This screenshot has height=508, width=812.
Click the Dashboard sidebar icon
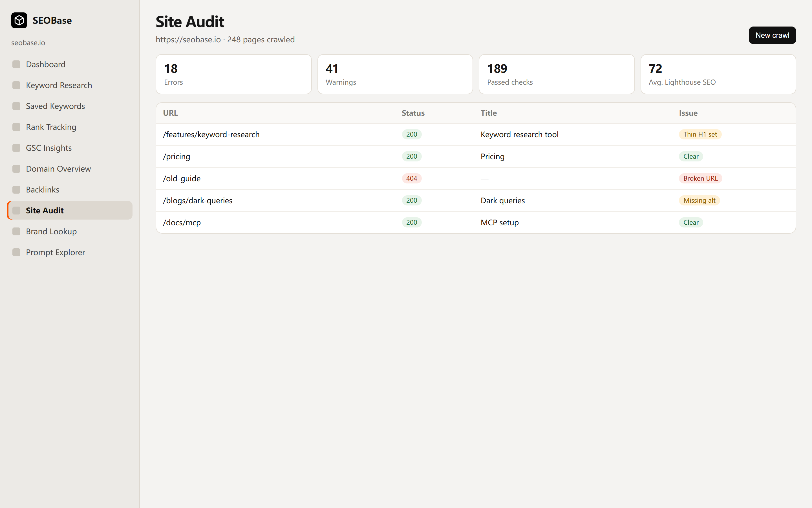pos(16,64)
